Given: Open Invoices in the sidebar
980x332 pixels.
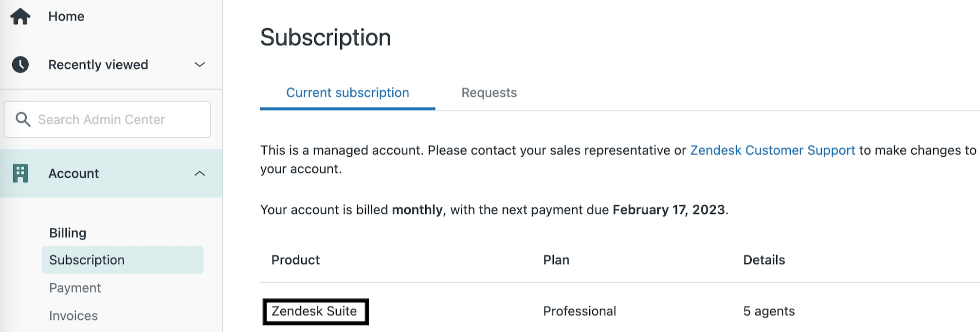Looking at the screenshot, I should [73, 316].
